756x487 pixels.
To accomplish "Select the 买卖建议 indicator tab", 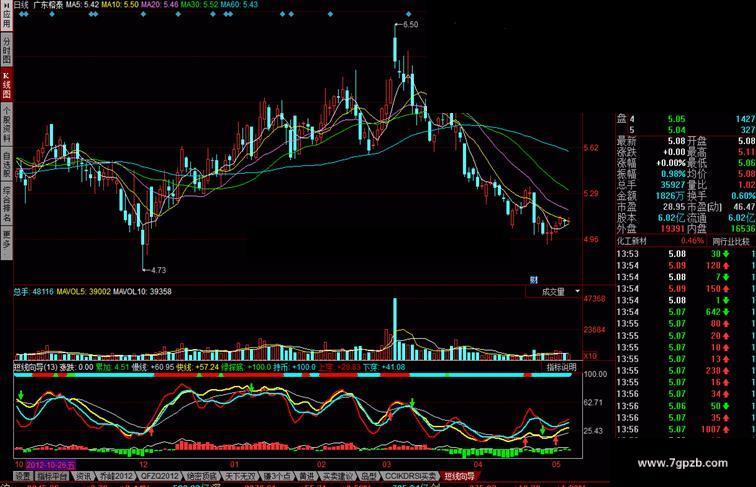I will [x=338, y=476].
